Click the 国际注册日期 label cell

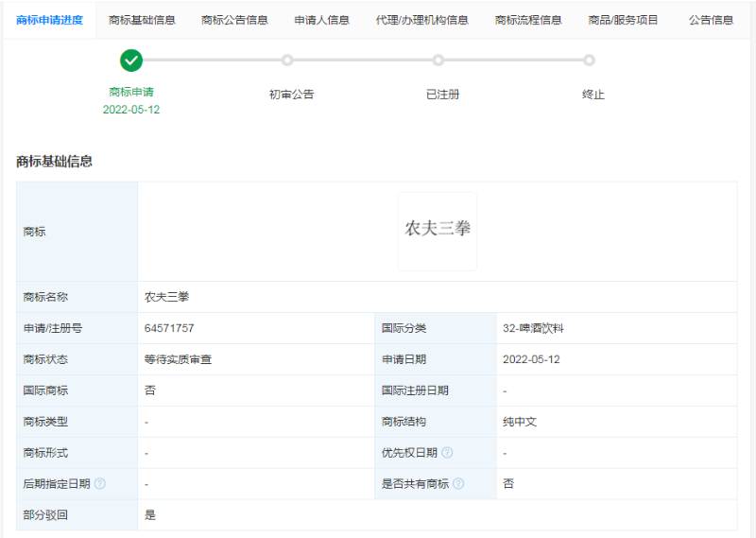pyautogui.click(x=436, y=390)
